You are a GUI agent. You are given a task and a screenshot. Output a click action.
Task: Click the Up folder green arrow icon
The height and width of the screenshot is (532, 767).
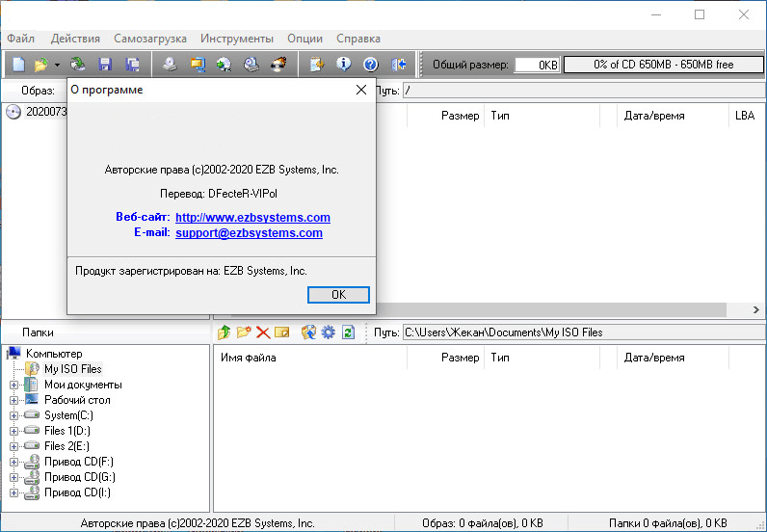pos(224,332)
